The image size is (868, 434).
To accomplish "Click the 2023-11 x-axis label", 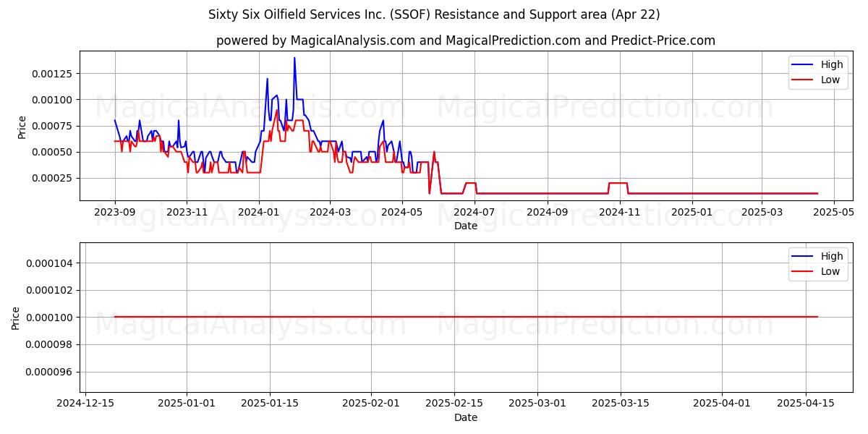I will (187, 213).
